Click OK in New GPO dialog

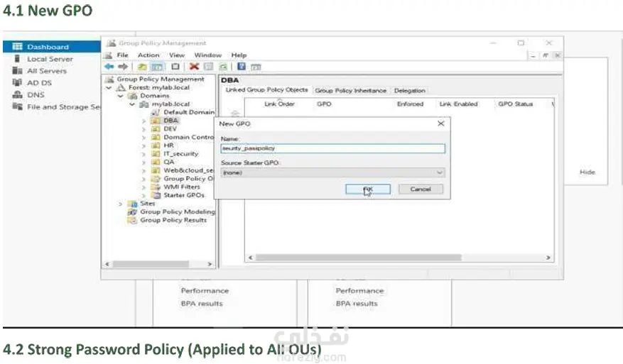[368, 189]
